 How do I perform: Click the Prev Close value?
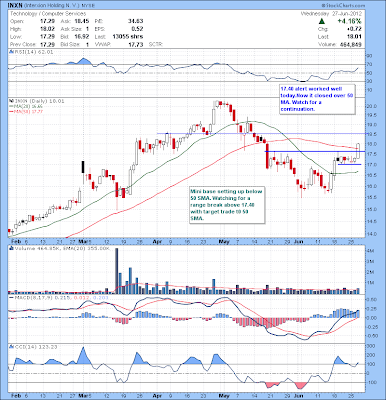click(x=46, y=44)
